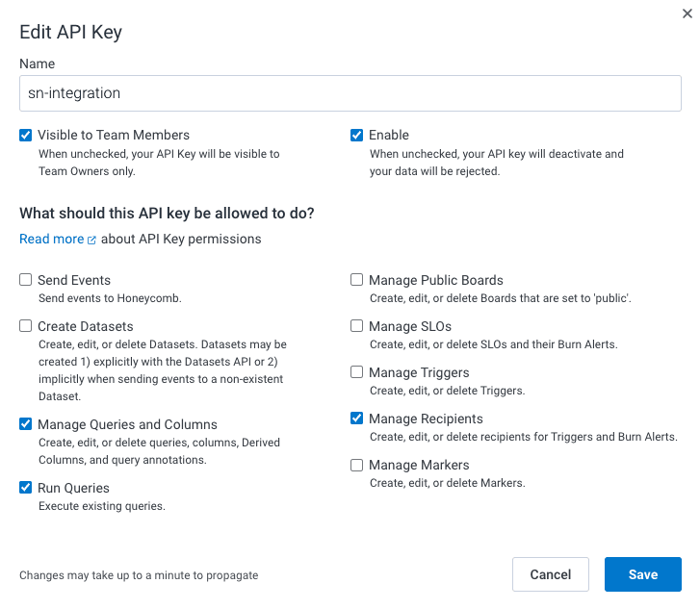Click the 'Name' label above the input
The image size is (700, 609).
(38, 63)
